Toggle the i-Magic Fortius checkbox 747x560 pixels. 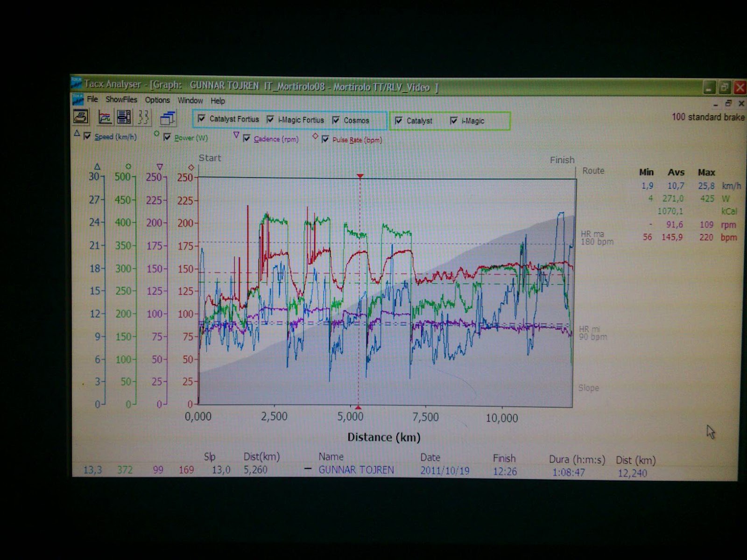[270, 119]
